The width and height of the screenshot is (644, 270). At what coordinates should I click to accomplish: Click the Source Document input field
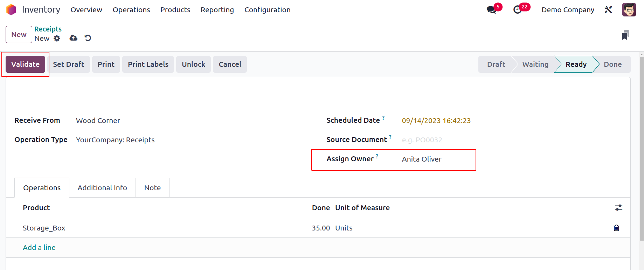point(438,140)
